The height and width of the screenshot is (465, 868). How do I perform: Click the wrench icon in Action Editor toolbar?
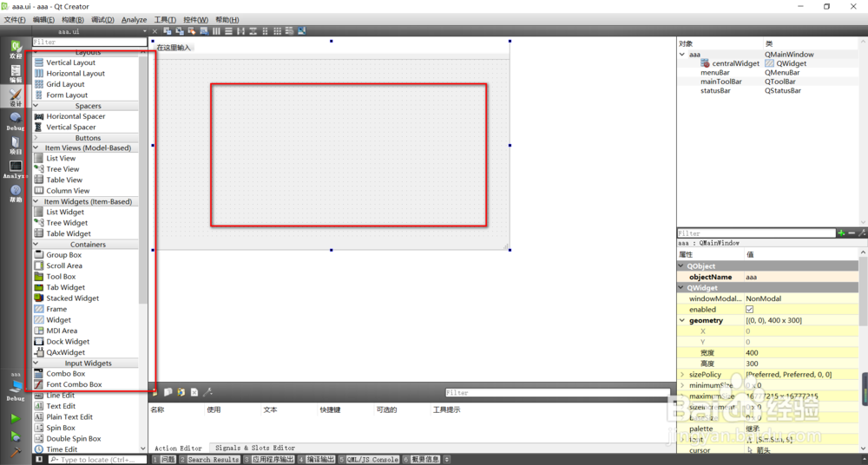coord(208,392)
